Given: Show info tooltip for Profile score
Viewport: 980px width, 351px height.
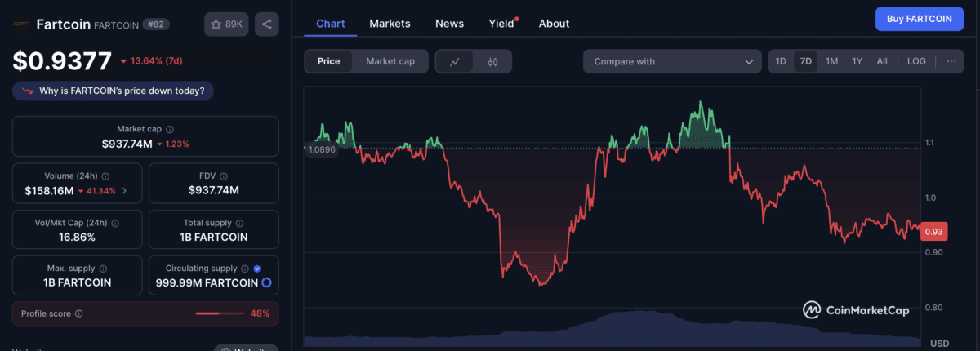Looking at the screenshot, I should coord(79,313).
